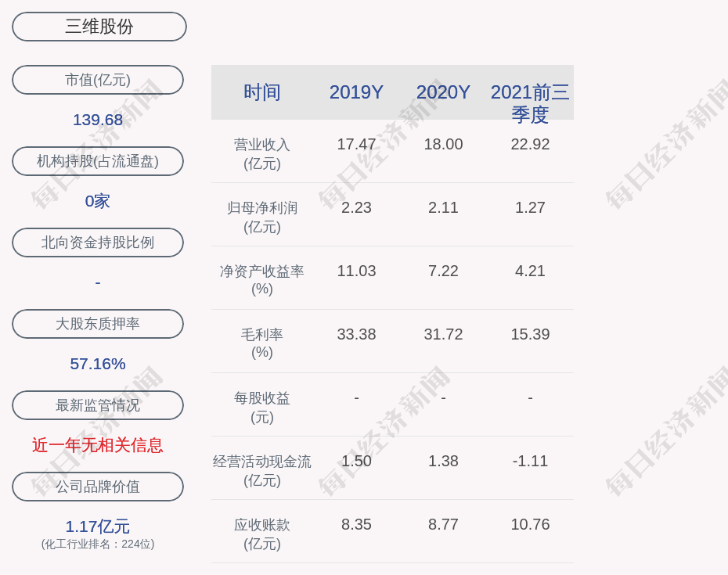
Task: Click the market value 139.68 figure
Action: (98, 120)
